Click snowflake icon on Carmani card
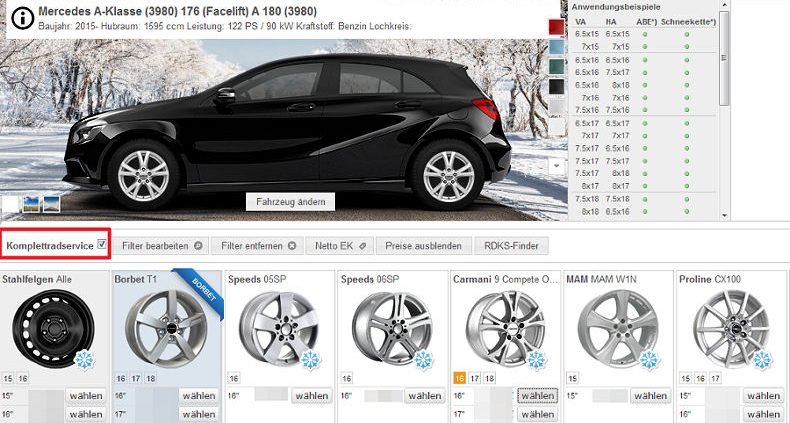 tap(537, 360)
